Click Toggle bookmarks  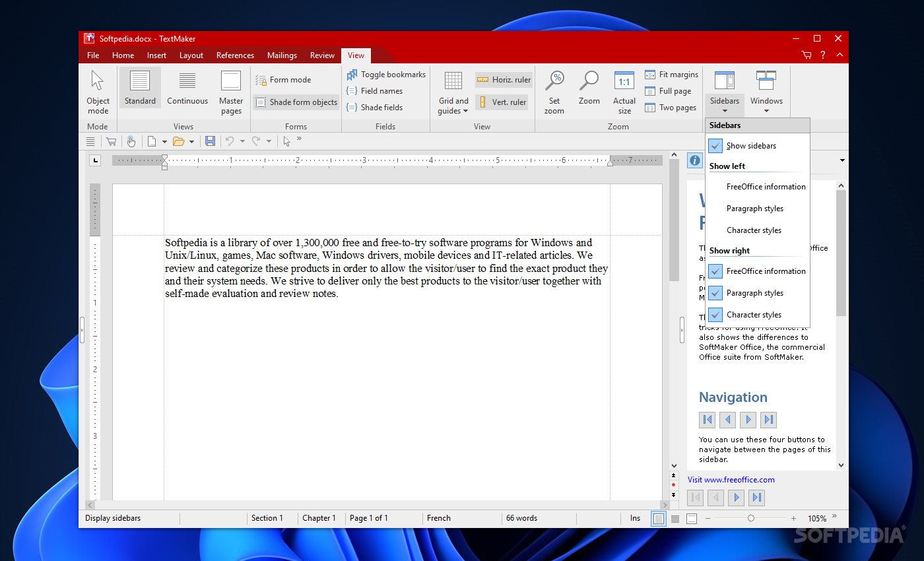coord(386,75)
